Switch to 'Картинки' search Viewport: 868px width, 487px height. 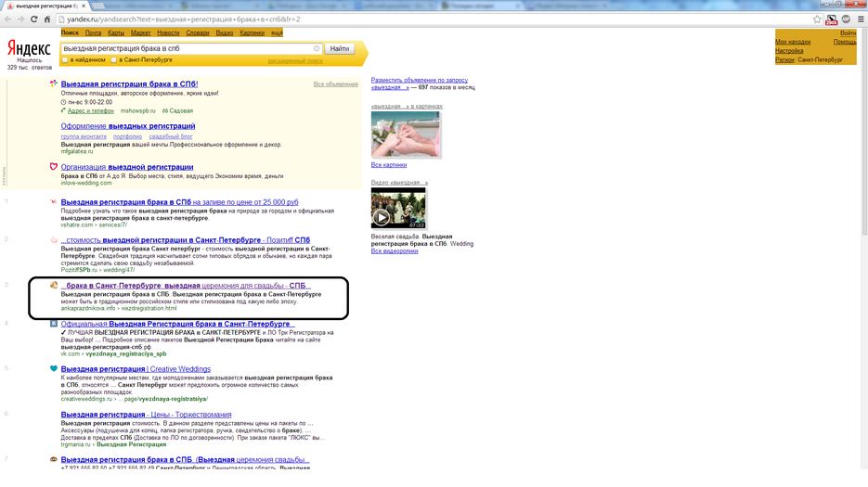pyautogui.click(x=252, y=32)
